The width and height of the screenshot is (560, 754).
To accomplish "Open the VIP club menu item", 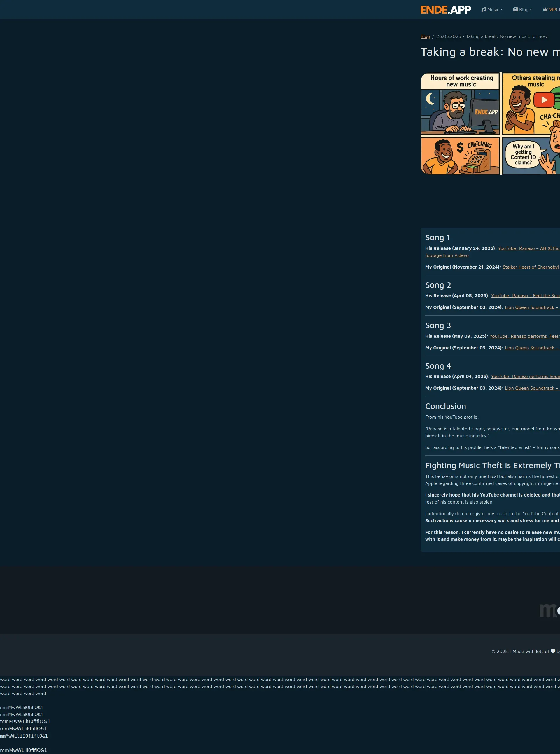I will tap(554, 10).
